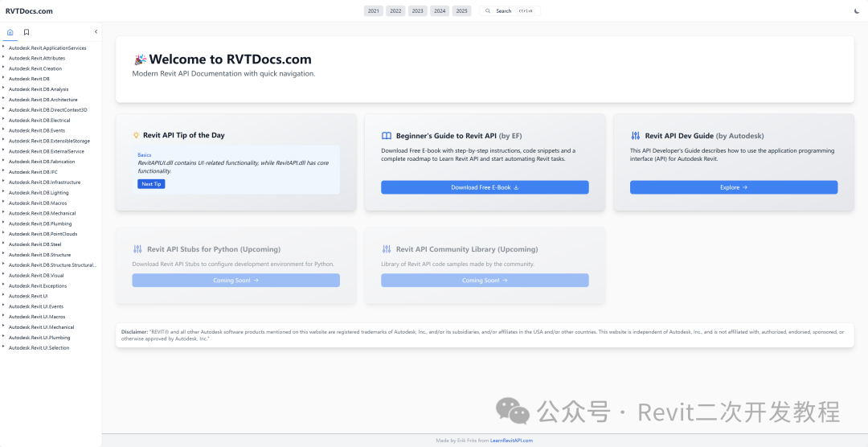Open Autodesk.Revit.DB.Steel namespace
This screenshot has width=868, height=447.
click(x=35, y=244)
